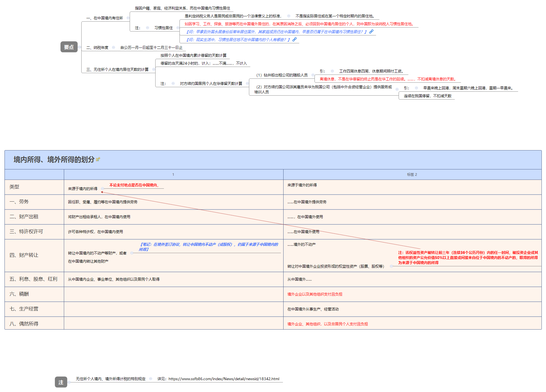This screenshot has width=546, height=392.
Task: Collapse (1) 钻井船出租公司的随船人员 node
Action: (313, 75)
